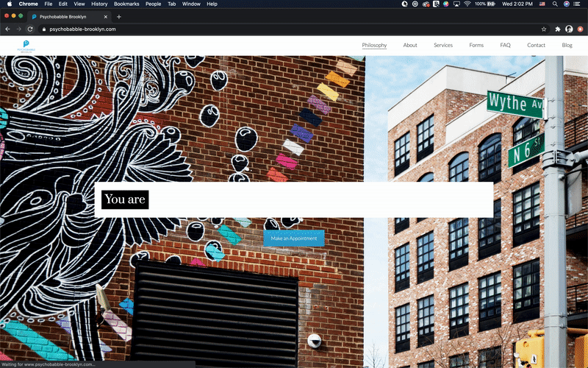The image size is (588, 368).
Task: Open the Edit menu
Action: coord(63,4)
